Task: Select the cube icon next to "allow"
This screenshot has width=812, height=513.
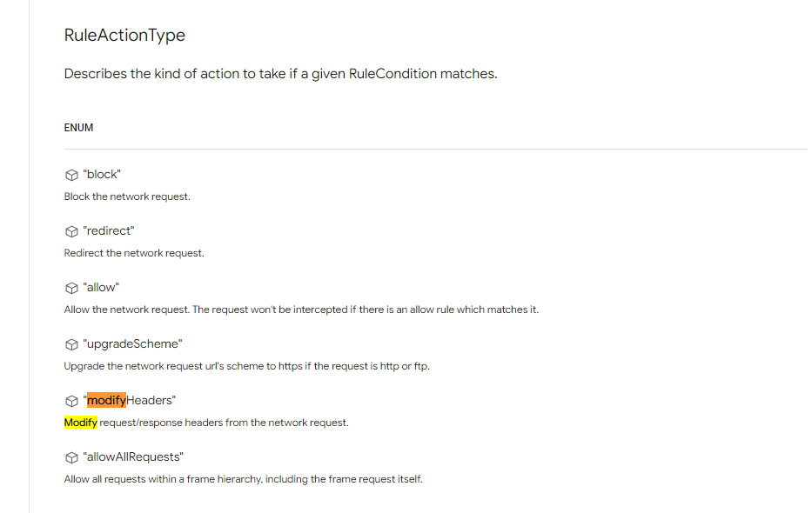Action: point(71,288)
